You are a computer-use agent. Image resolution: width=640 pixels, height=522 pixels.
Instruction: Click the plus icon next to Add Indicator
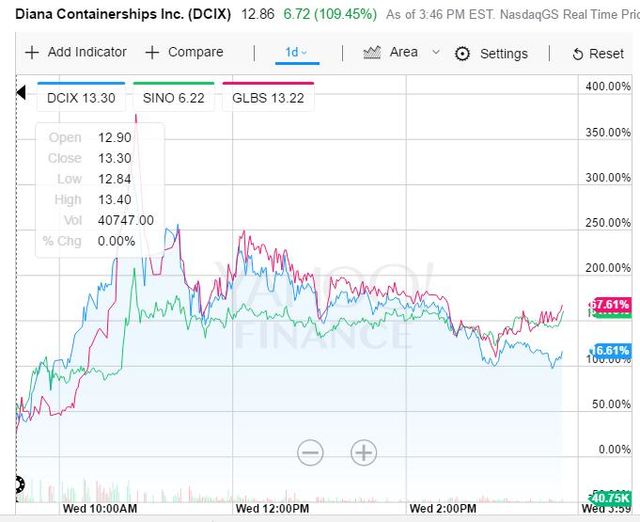(32, 52)
